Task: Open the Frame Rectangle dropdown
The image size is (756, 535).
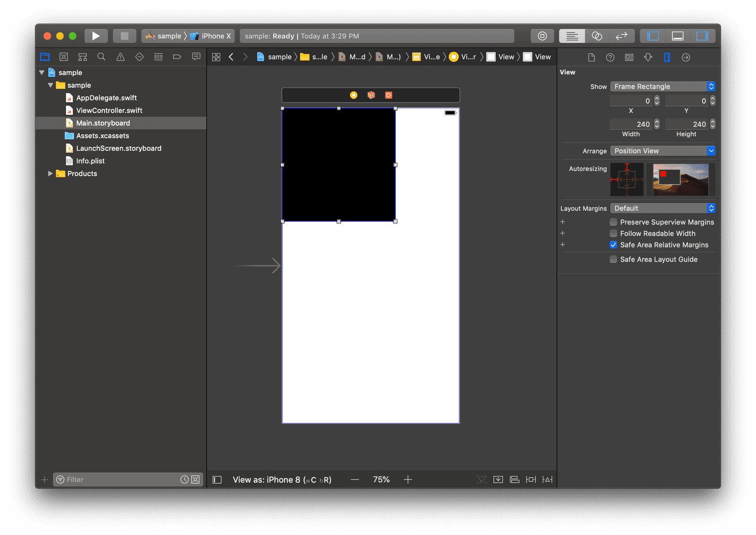Action: tap(662, 86)
